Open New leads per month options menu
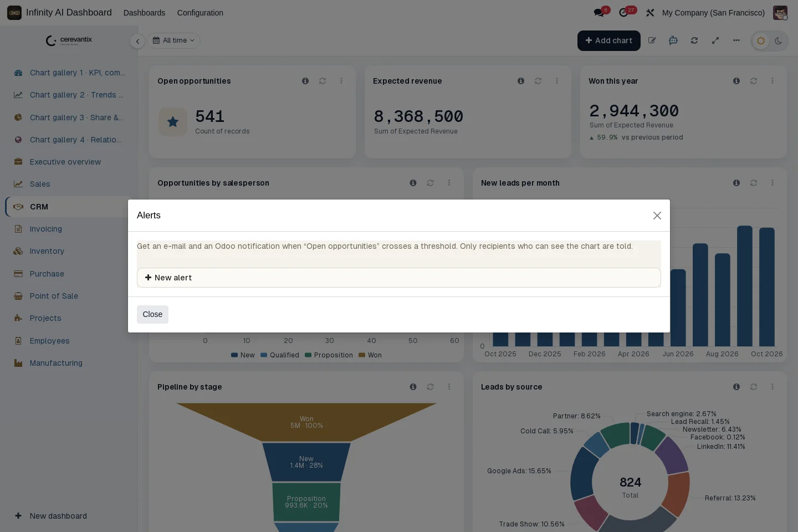The height and width of the screenshot is (532, 798). (773, 183)
